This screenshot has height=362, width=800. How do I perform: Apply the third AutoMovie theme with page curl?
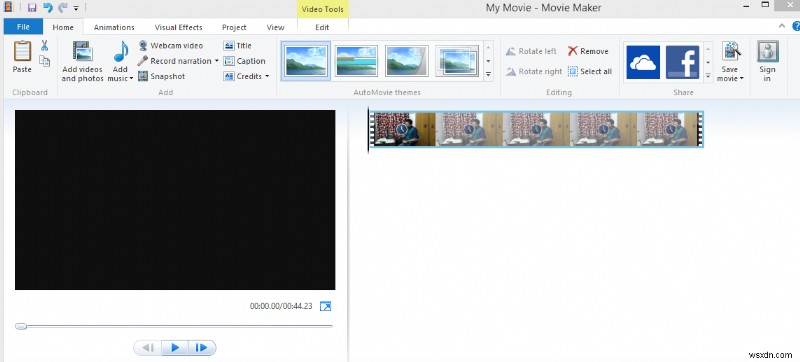407,61
